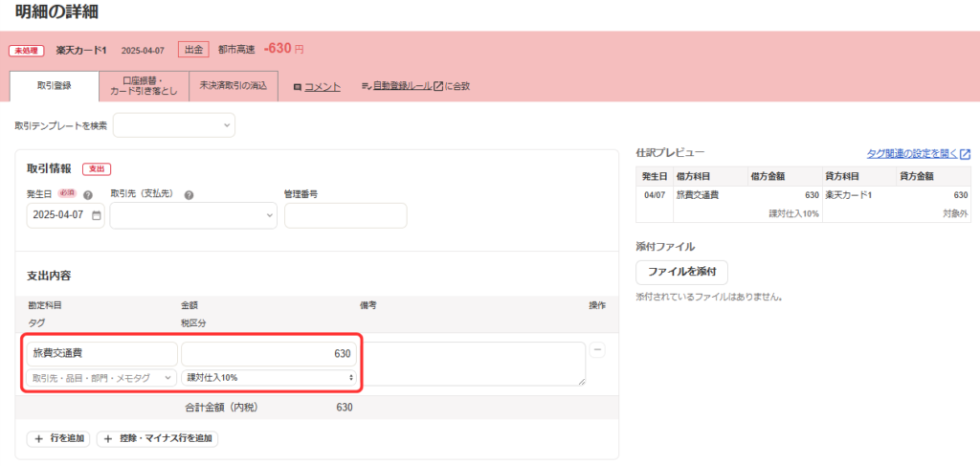Click the ファイルを添付 button
The height and width of the screenshot is (466, 980).
(681, 272)
